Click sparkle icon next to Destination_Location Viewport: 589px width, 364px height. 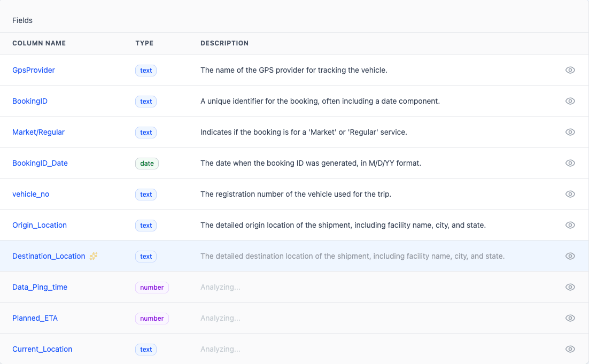coord(94,256)
